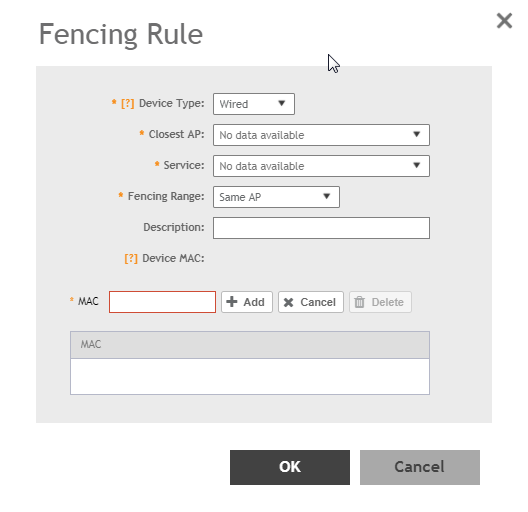Expand the Service dropdown
The width and height of the screenshot is (528, 512).
pyautogui.click(x=321, y=166)
